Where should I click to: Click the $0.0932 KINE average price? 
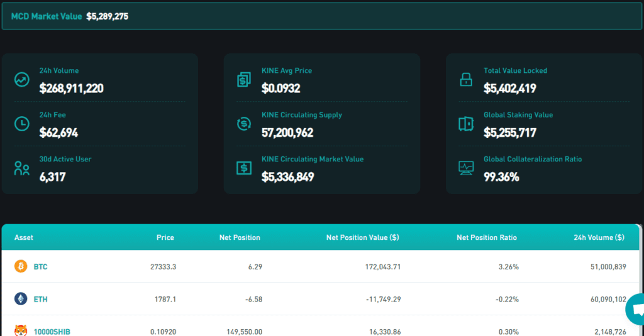tap(281, 88)
